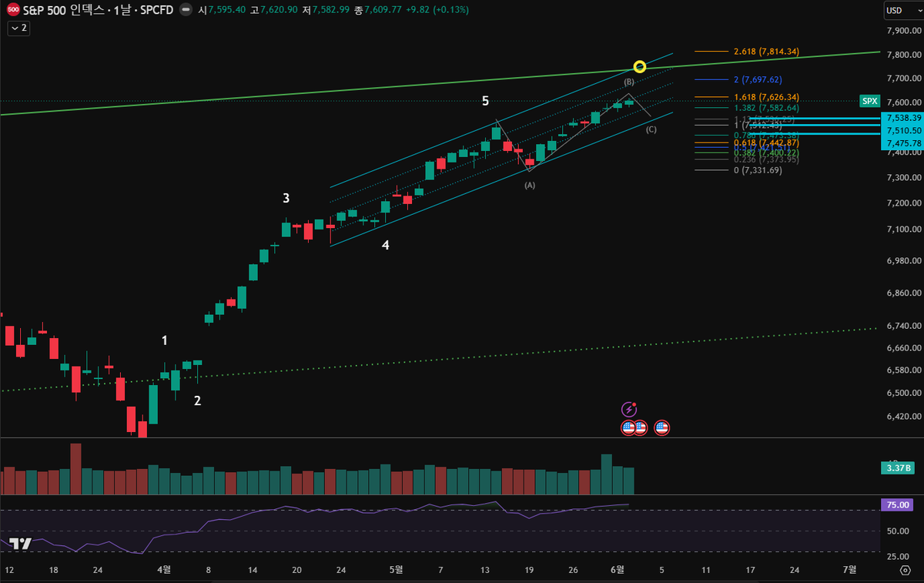924x583 pixels.
Task: Click the 5월 date on time axis
Action: (x=396, y=569)
